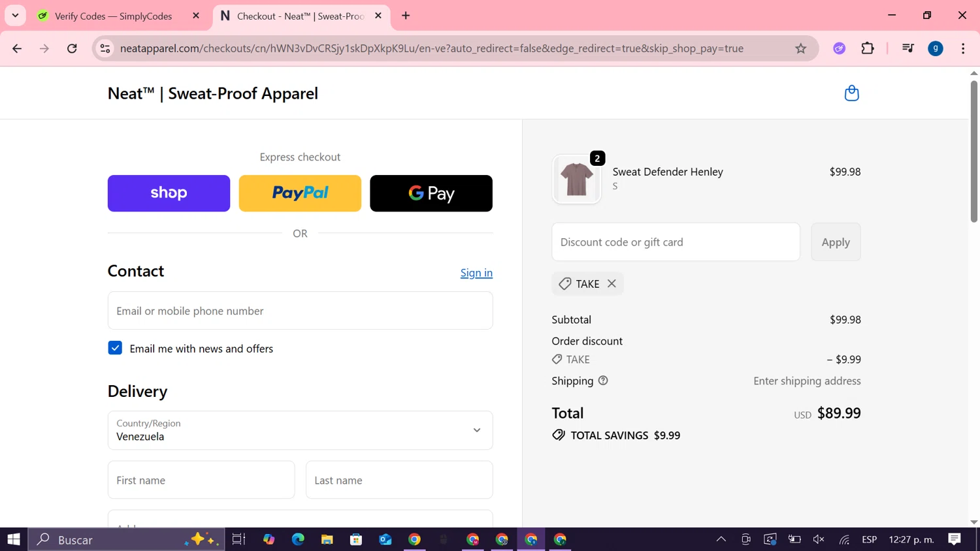Screen dimensions: 980x551
Task: Open the media control icon in toolbar
Action: [907, 48]
